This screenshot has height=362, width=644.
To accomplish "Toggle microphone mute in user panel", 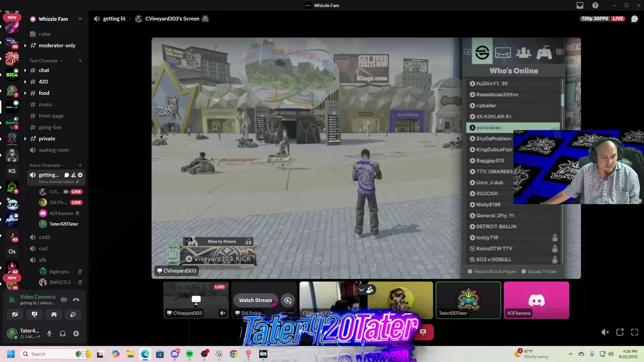I will 49,333.
